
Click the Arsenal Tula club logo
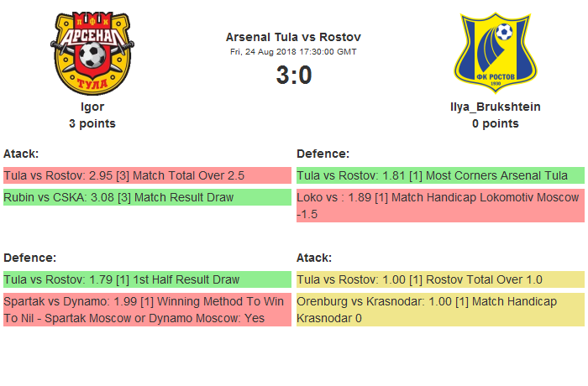(92, 52)
